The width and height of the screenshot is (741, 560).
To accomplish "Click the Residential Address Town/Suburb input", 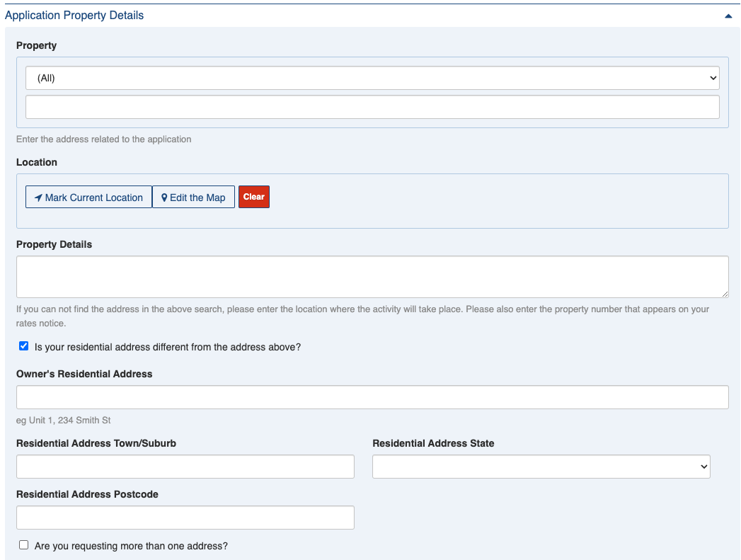I will 185,467.
